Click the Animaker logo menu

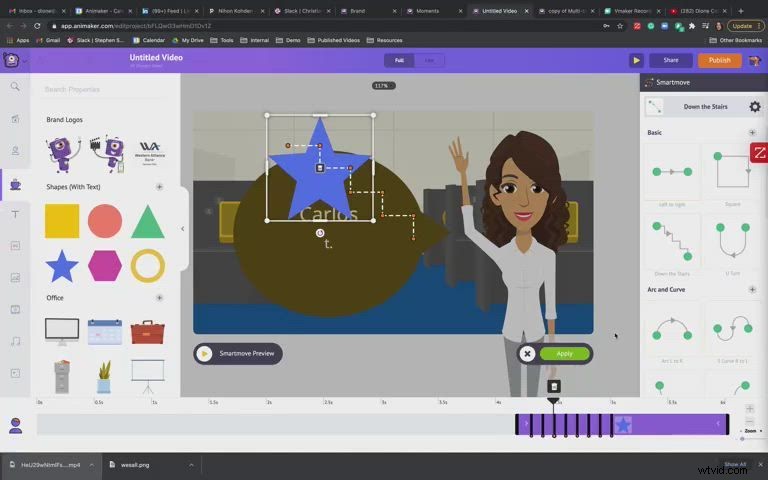(x=11, y=60)
